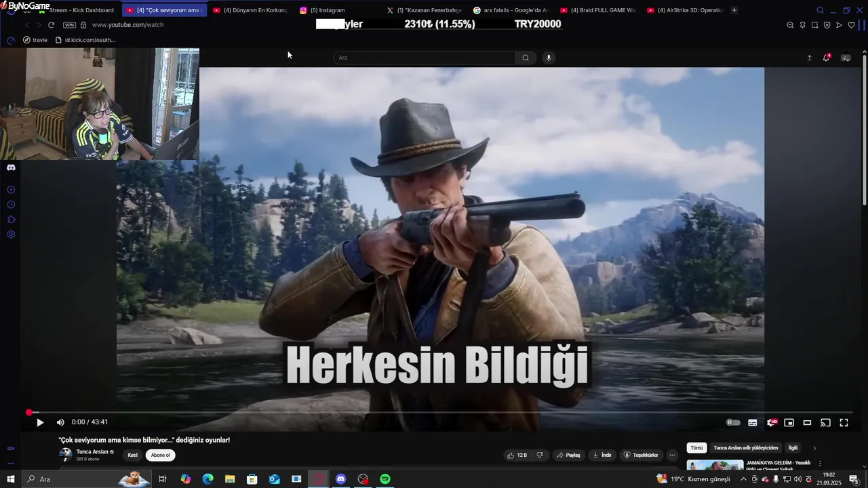Viewport: 868px width, 488px height.
Task: Open YouTube upload/create icon
Action: [809, 58]
